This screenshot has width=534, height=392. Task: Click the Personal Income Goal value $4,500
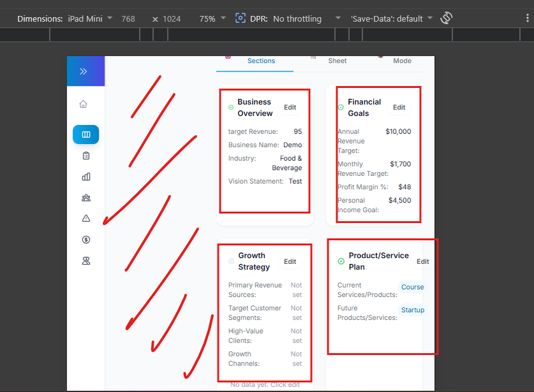400,200
